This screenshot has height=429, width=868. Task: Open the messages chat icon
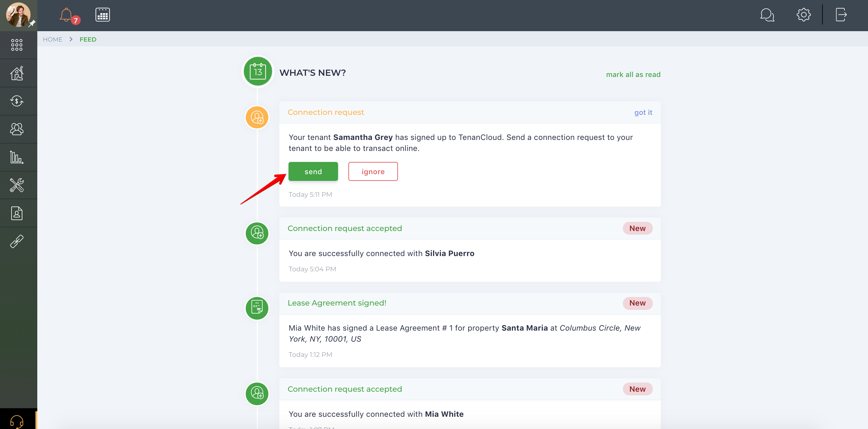click(x=767, y=15)
